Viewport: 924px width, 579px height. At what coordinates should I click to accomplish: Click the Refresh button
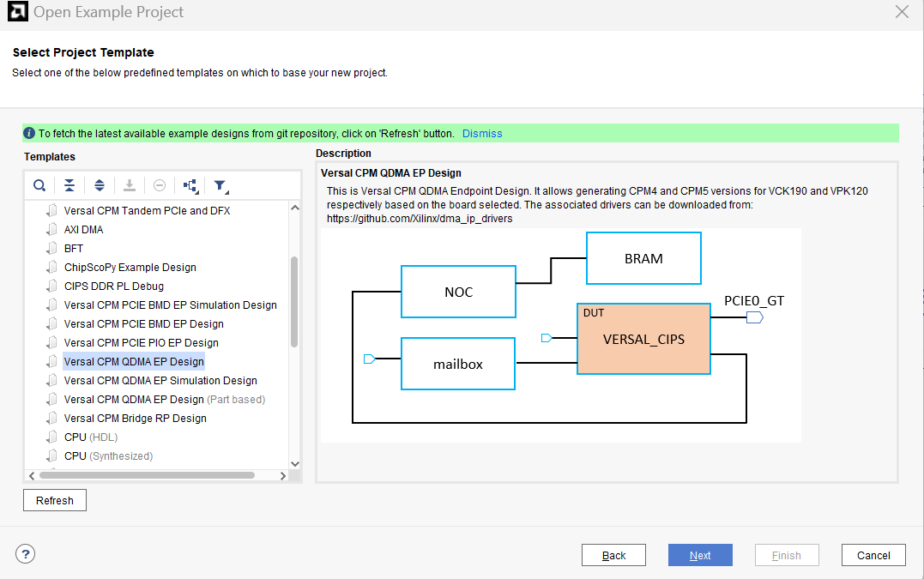tap(55, 500)
